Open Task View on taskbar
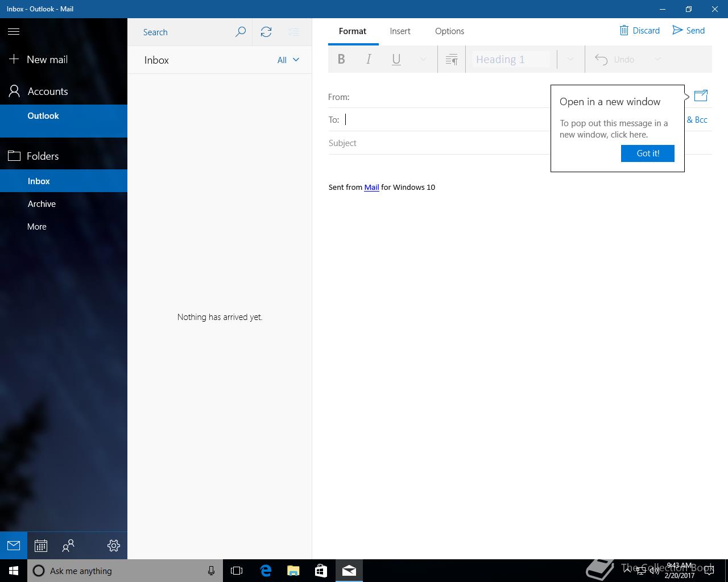 coord(237,571)
